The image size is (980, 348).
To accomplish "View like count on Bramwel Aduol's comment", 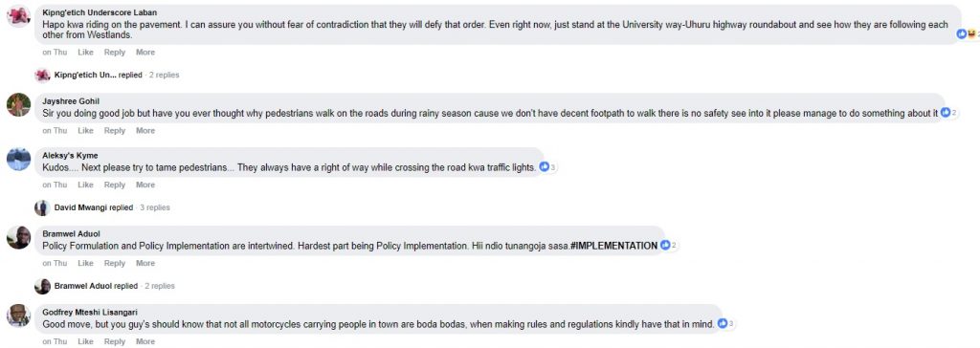I will [x=669, y=246].
